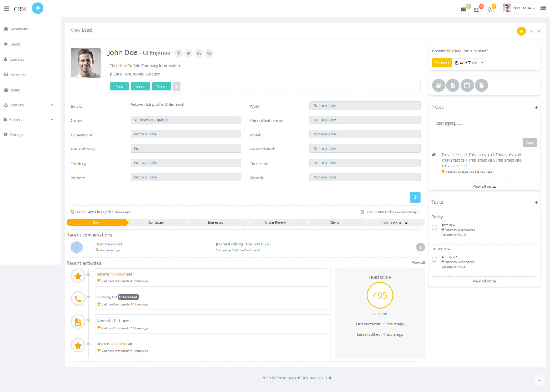550x392 pixels.
Task: Open John Doe's Skype icon
Action: pos(209,53)
